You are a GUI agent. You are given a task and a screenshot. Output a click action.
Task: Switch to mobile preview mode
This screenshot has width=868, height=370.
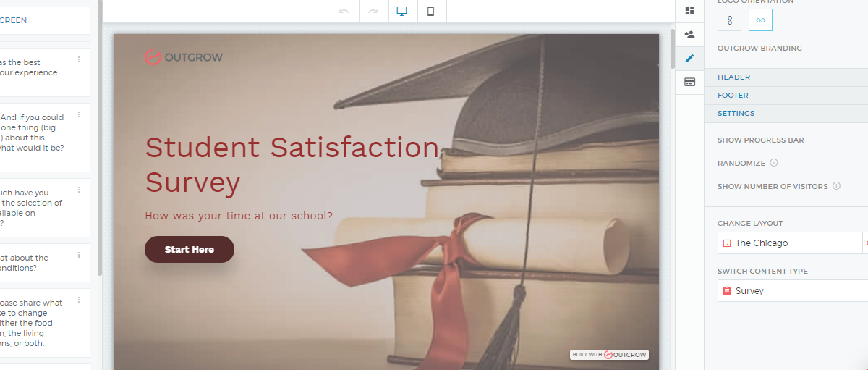pyautogui.click(x=431, y=11)
